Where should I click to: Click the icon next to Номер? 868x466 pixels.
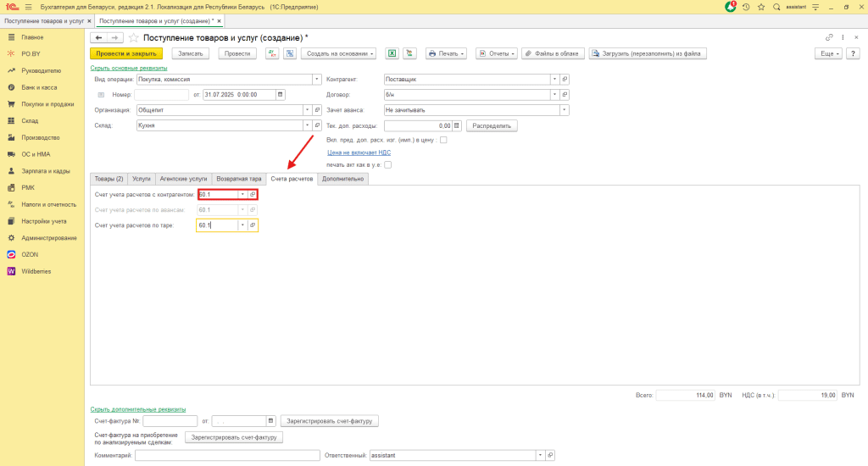[x=101, y=95]
